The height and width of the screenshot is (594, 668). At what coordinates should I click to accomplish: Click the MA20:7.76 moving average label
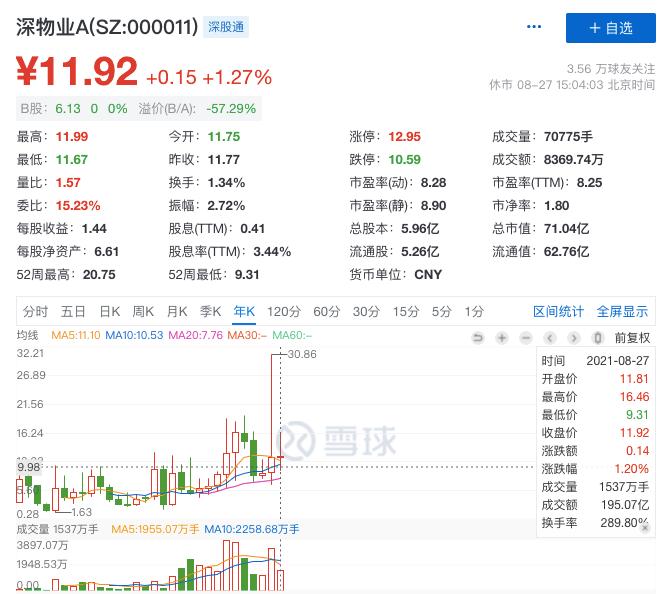click(x=196, y=335)
